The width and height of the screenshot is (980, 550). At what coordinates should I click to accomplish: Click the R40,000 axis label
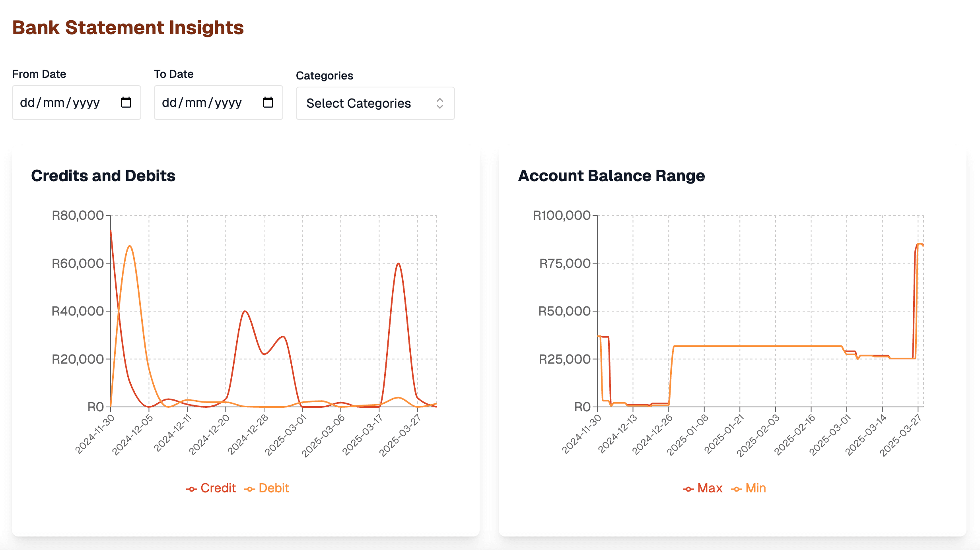pos(78,311)
